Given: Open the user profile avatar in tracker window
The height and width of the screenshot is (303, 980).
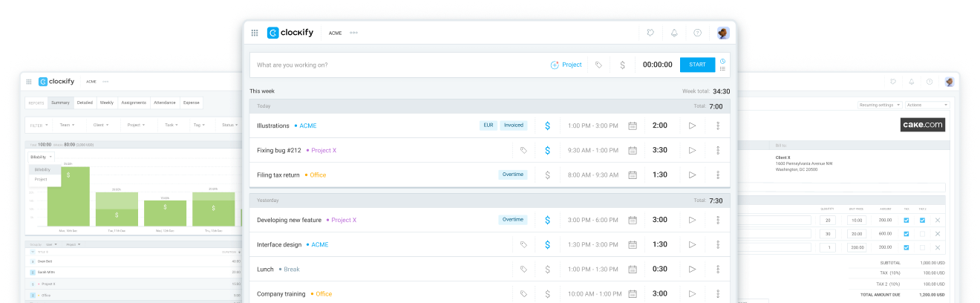Looking at the screenshot, I should (x=723, y=33).
